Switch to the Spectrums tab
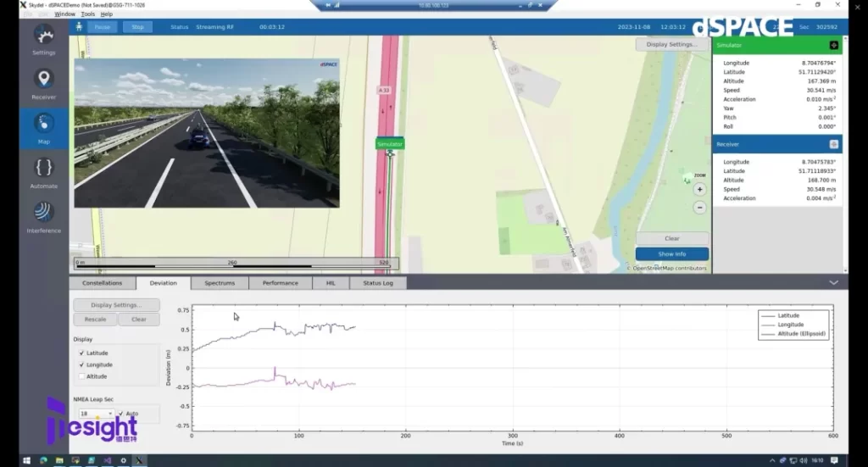 coord(220,283)
